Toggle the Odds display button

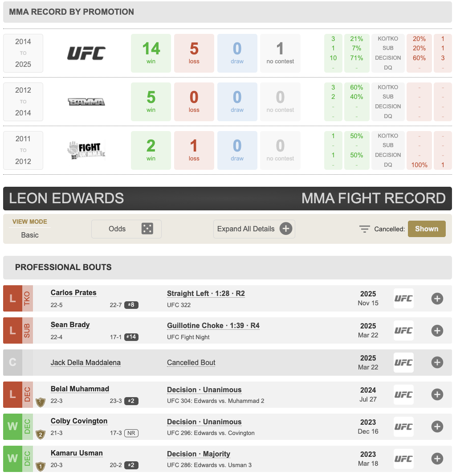(x=126, y=229)
